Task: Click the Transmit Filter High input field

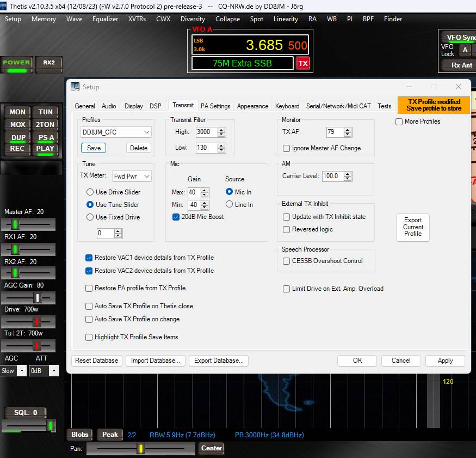Action: [207, 132]
